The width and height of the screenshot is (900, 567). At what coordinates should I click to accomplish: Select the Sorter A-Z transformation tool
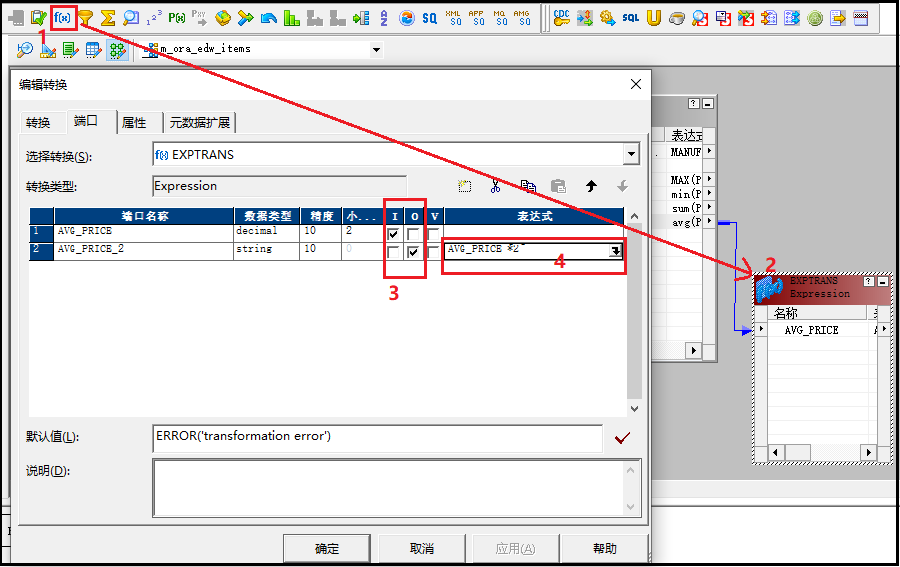[384, 18]
